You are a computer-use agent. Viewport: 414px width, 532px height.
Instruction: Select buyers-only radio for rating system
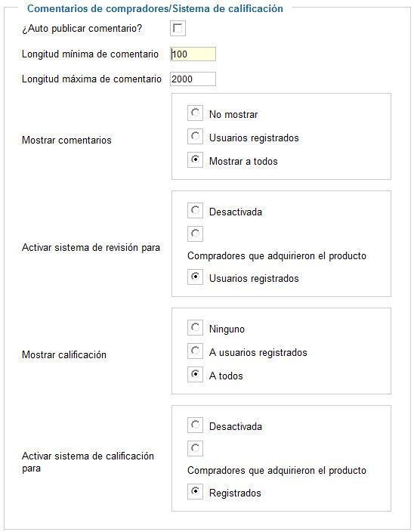pyautogui.click(x=196, y=449)
